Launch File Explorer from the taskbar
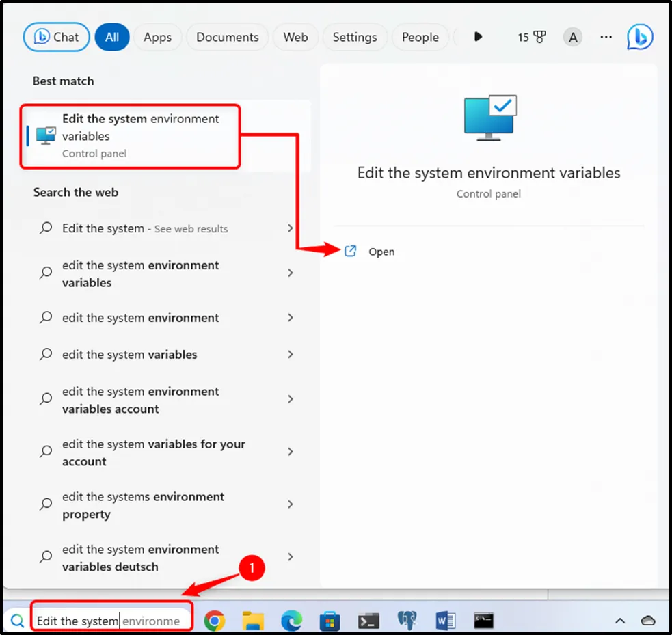672x635 pixels. (254, 621)
